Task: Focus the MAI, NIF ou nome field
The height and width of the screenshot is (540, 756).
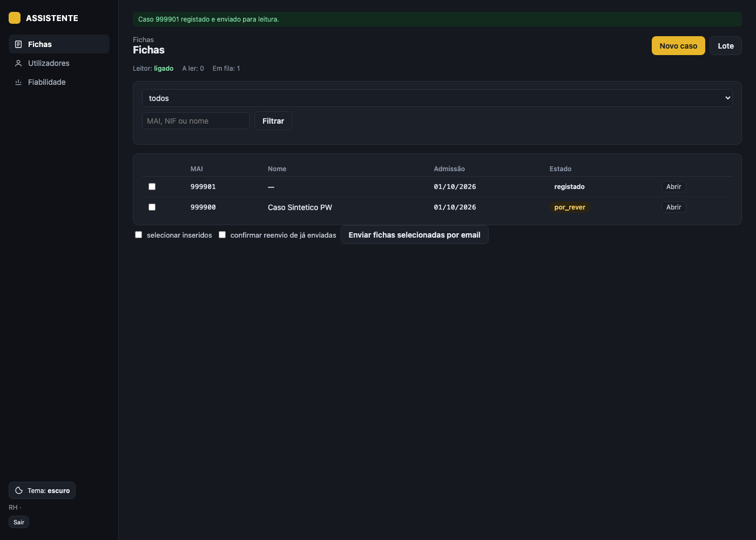Action: [196, 121]
